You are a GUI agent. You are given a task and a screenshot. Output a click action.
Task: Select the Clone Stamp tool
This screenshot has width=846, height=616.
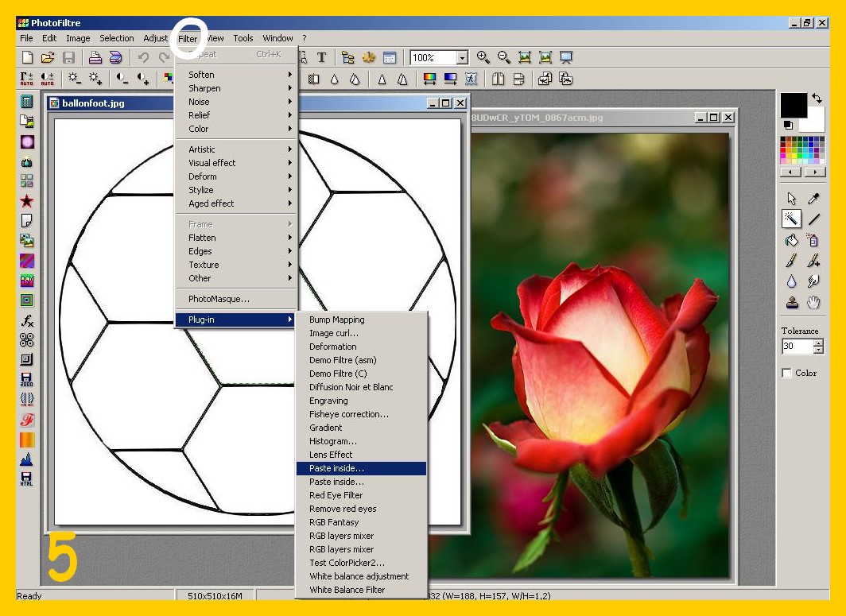coord(792,302)
